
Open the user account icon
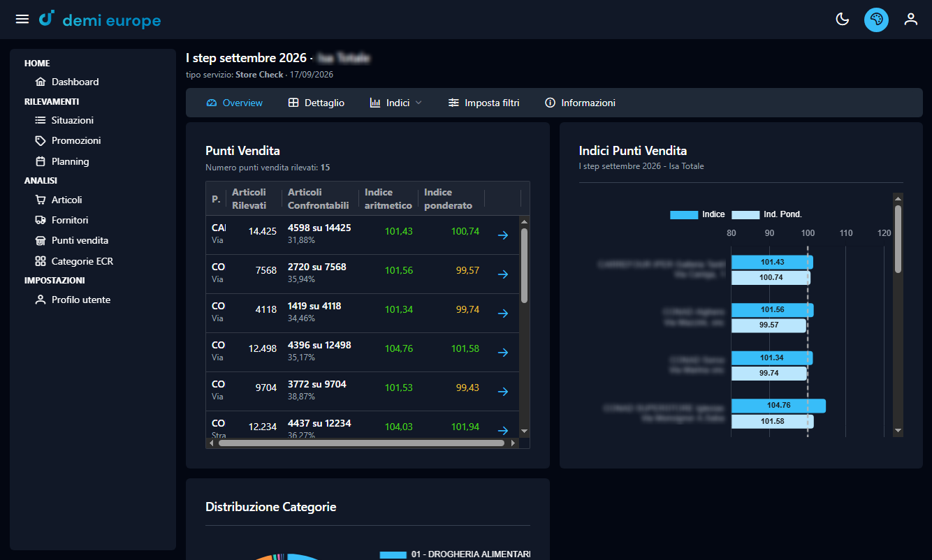[x=910, y=19]
